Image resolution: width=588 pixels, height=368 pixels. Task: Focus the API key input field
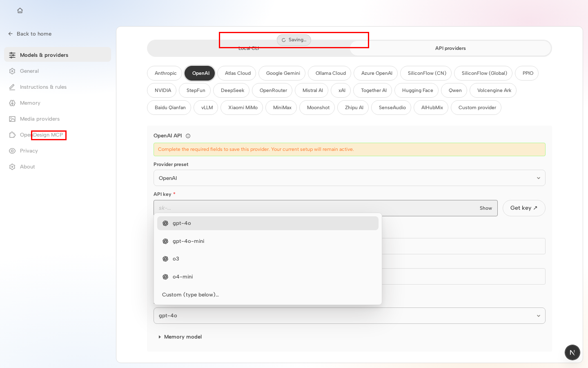click(314, 208)
